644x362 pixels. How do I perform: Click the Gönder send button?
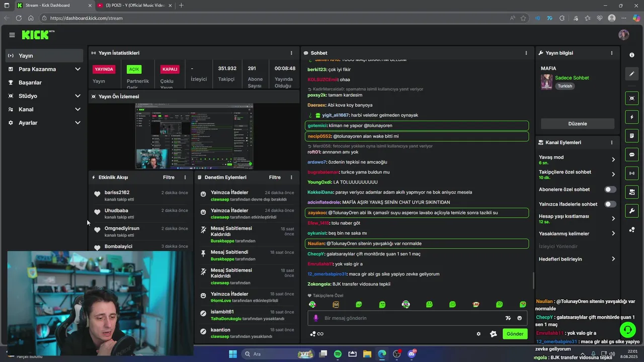515,334
